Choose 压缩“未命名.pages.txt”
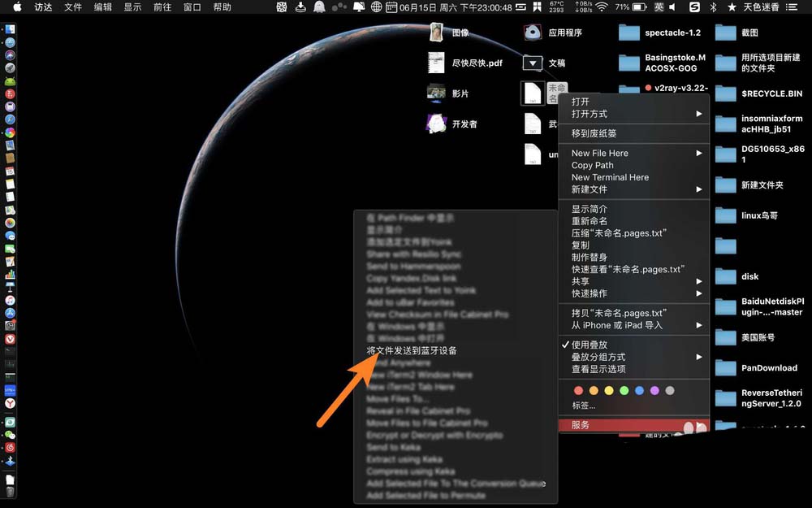This screenshot has height=508, width=812. tap(633, 233)
